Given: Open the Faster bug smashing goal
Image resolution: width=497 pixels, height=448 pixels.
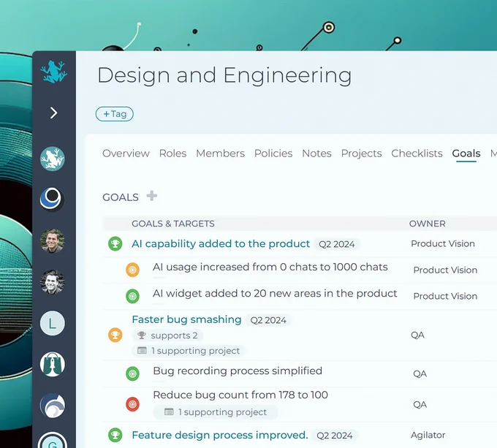Looking at the screenshot, I should (186, 319).
